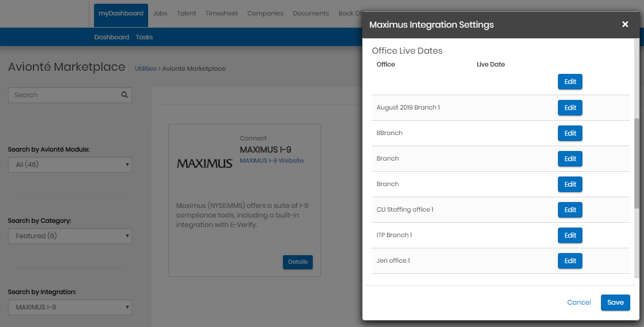Expand the Search by Category dropdown
The image size is (644, 327).
coord(70,236)
